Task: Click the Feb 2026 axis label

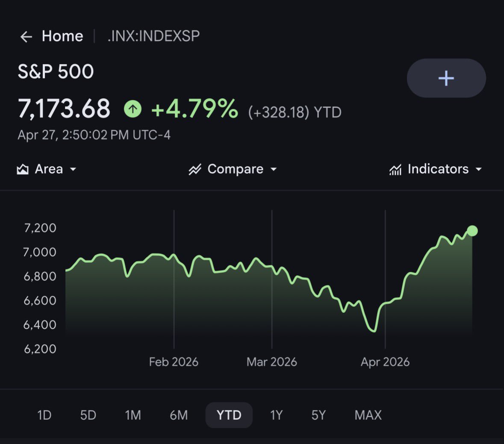Action: (174, 362)
